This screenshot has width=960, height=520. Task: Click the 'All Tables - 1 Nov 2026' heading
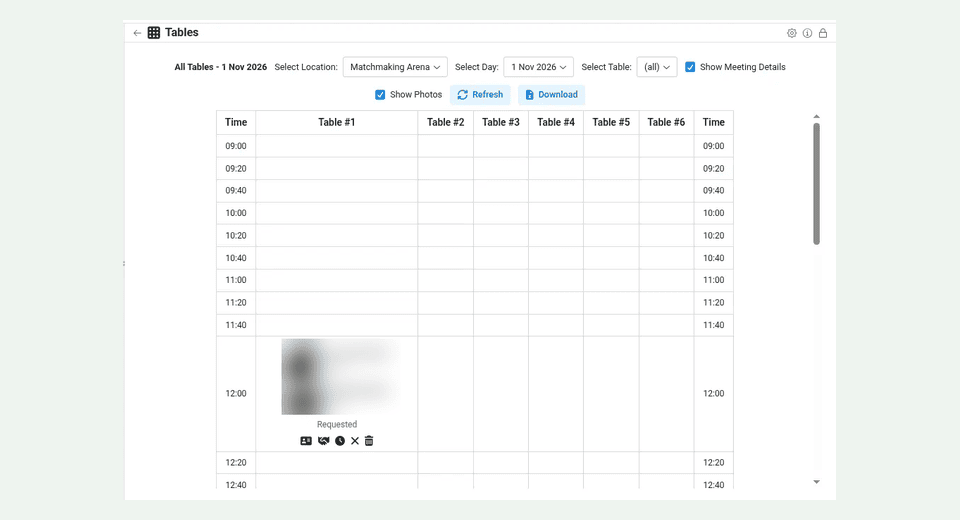[x=220, y=67]
